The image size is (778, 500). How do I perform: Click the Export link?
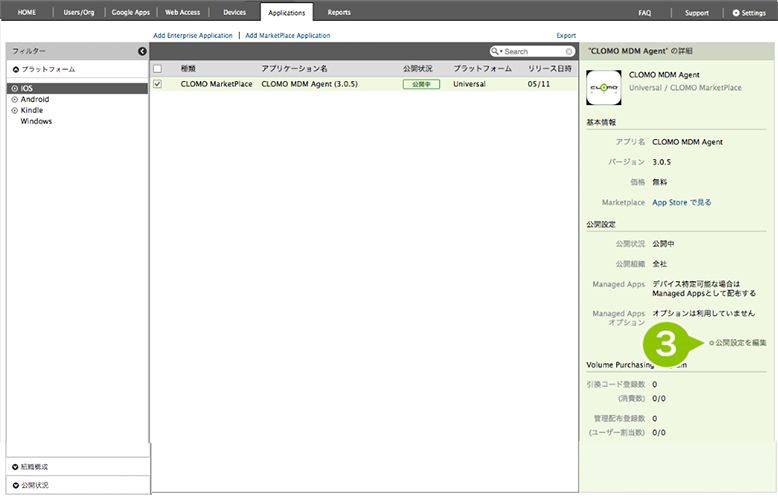[566, 35]
